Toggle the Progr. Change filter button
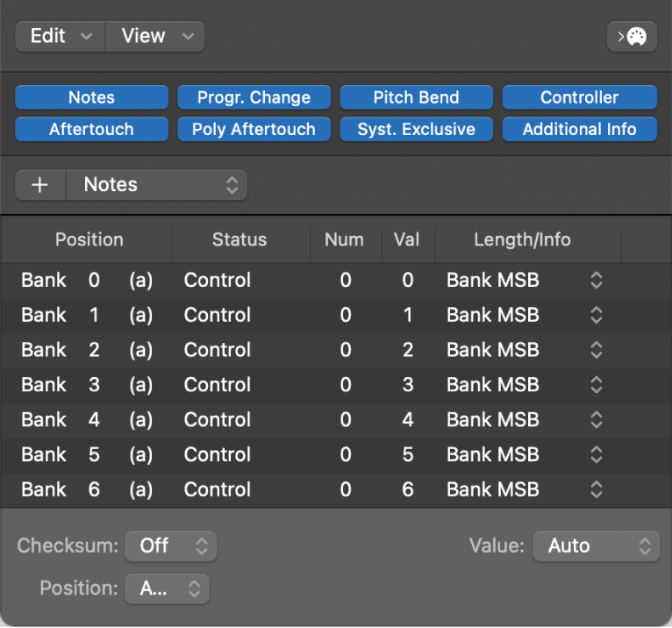 pos(254,97)
